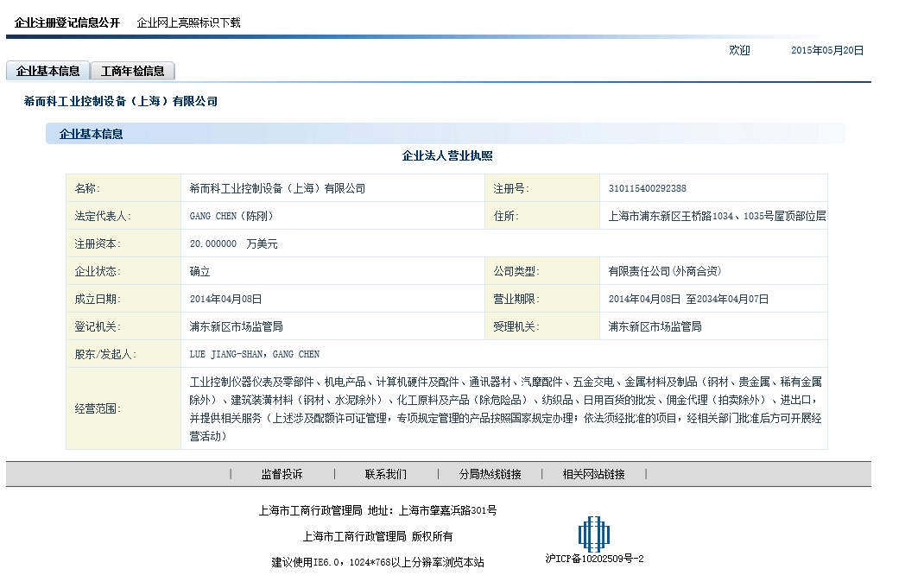The image size is (905, 588).
Task: Open the 企业基本信息 tab
Action: coord(47,71)
